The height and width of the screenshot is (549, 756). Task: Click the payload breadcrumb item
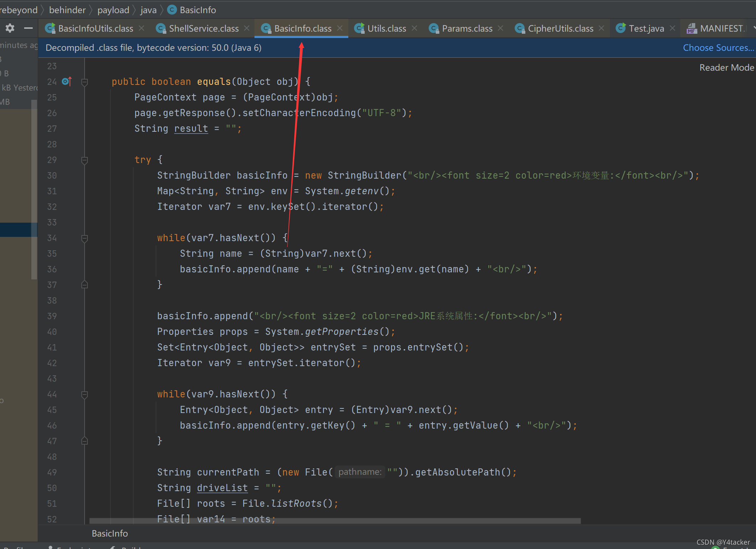[113, 10]
